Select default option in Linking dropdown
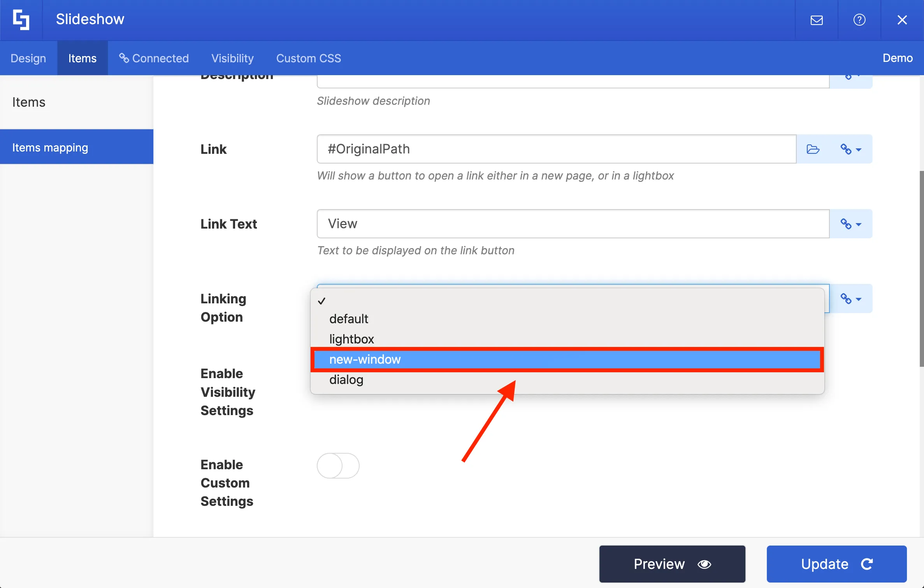924x588 pixels. (348, 319)
